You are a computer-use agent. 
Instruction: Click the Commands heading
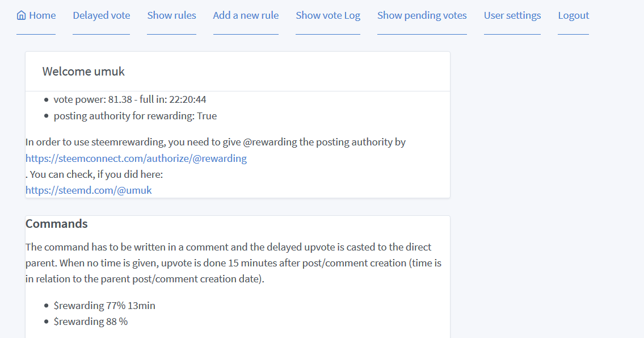coord(57,224)
